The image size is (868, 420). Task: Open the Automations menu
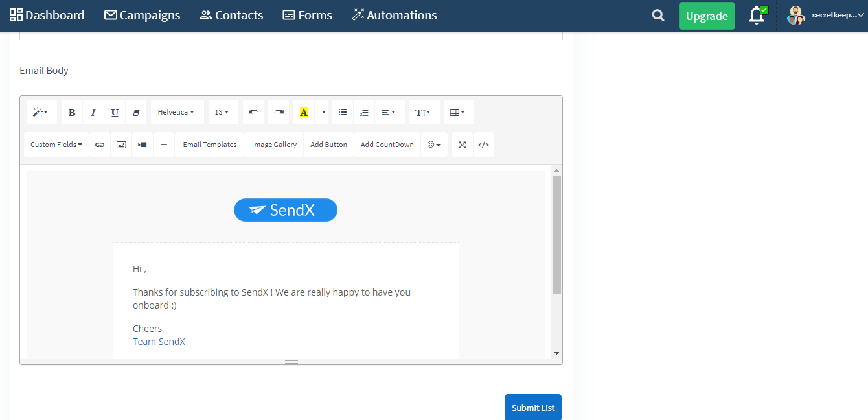(394, 15)
